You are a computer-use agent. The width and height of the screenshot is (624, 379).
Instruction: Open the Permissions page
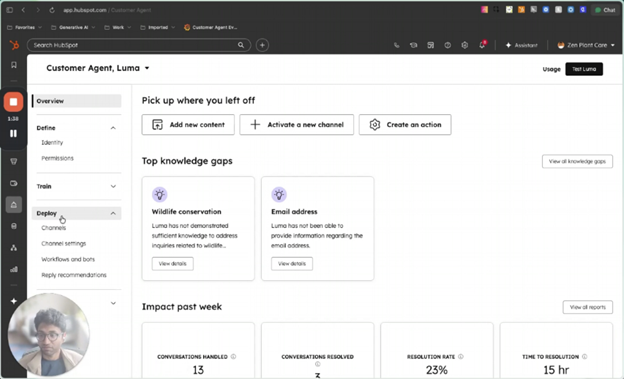(57, 158)
